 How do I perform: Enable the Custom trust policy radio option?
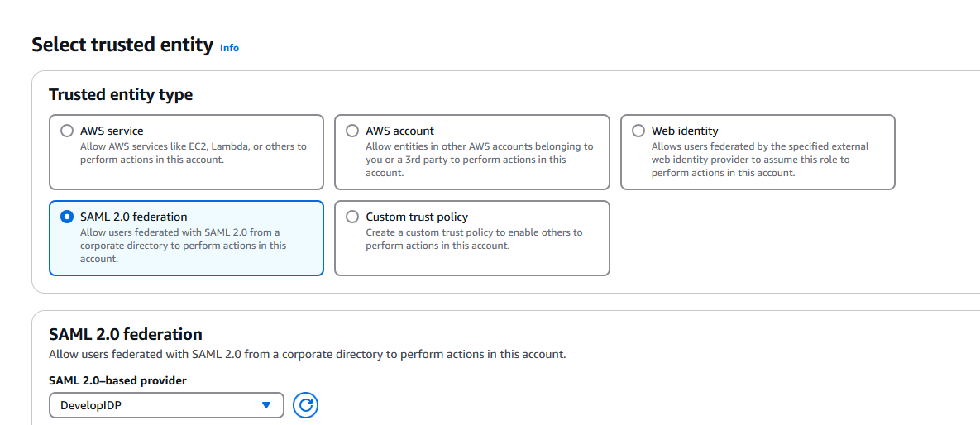[x=352, y=217]
